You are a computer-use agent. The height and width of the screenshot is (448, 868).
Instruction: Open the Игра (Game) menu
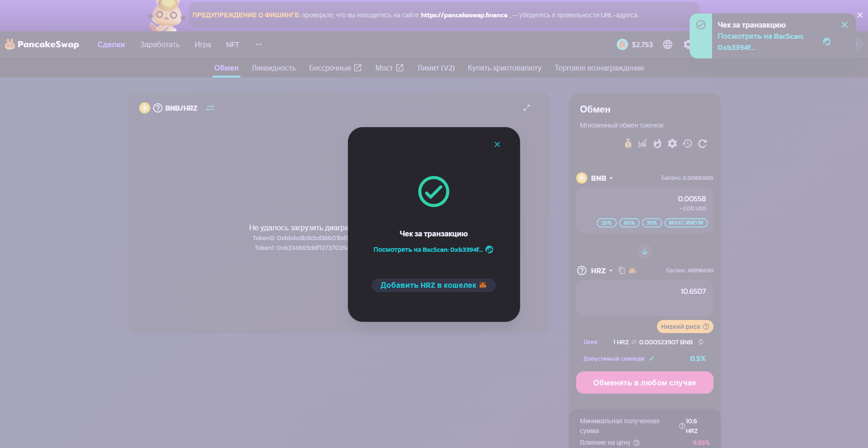tap(203, 44)
